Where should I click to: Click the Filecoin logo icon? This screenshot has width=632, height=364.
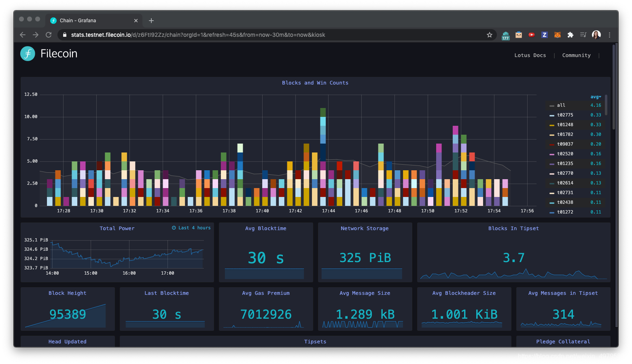click(28, 53)
